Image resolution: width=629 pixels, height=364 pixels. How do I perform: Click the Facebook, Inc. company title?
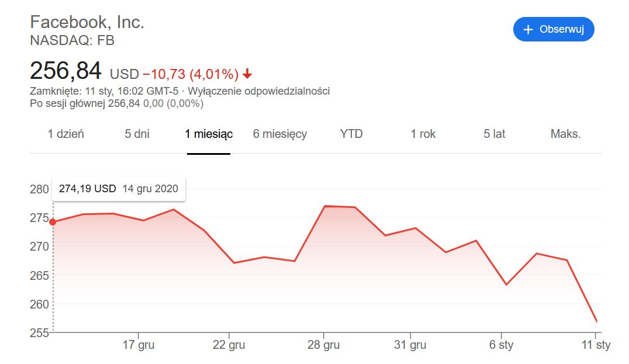[87, 23]
